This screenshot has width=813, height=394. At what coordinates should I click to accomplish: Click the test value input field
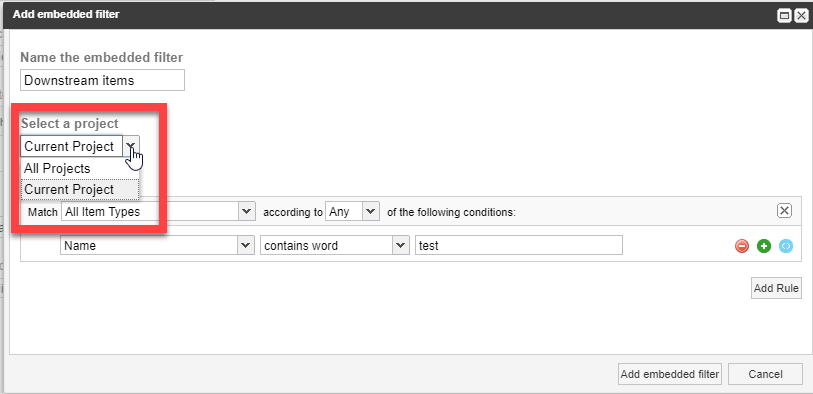(x=518, y=246)
